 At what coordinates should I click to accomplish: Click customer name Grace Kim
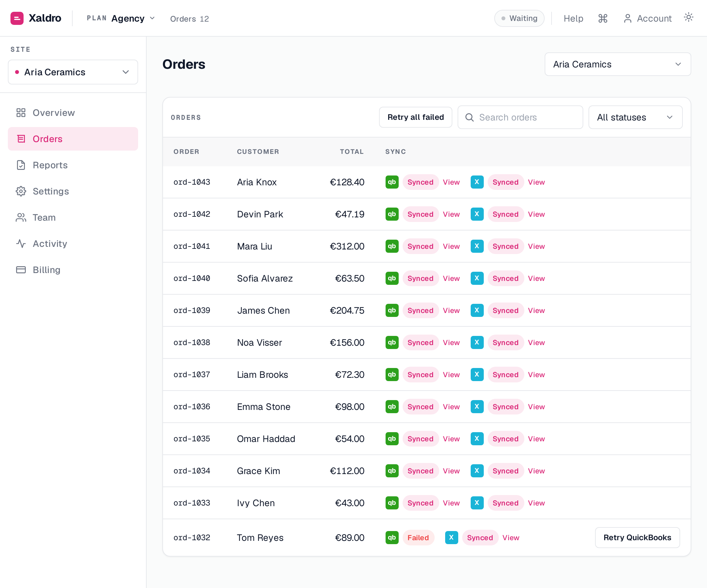click(x=258, y=471)
